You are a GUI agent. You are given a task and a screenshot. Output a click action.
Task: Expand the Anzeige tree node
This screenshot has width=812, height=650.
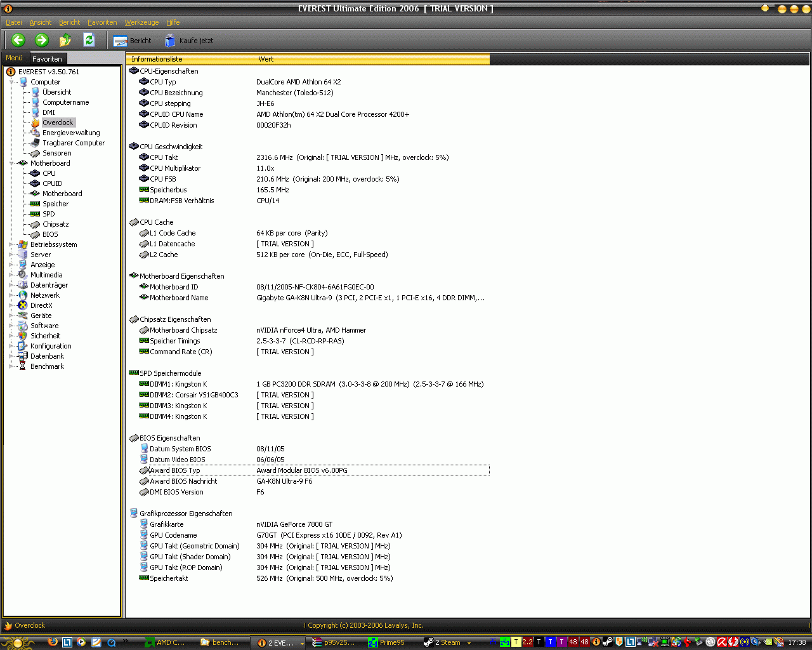11,265
